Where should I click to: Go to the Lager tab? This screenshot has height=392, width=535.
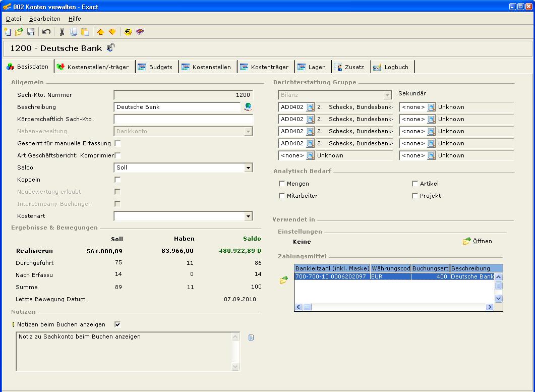(x=312, y=67)
